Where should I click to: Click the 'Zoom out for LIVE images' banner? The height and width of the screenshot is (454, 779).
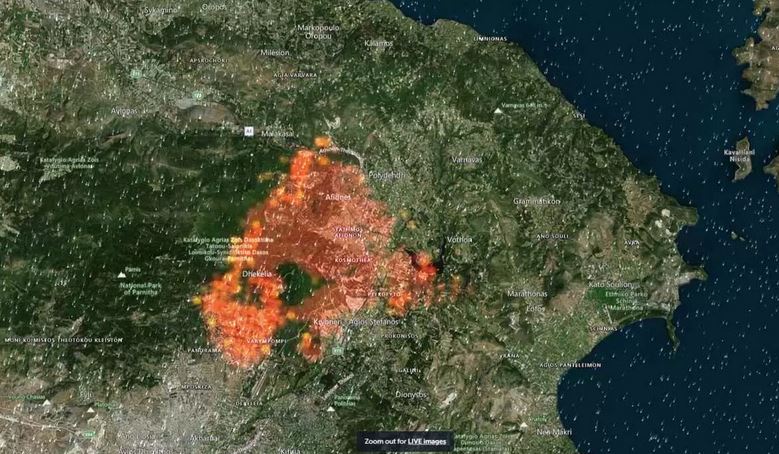tap(406, 440)
